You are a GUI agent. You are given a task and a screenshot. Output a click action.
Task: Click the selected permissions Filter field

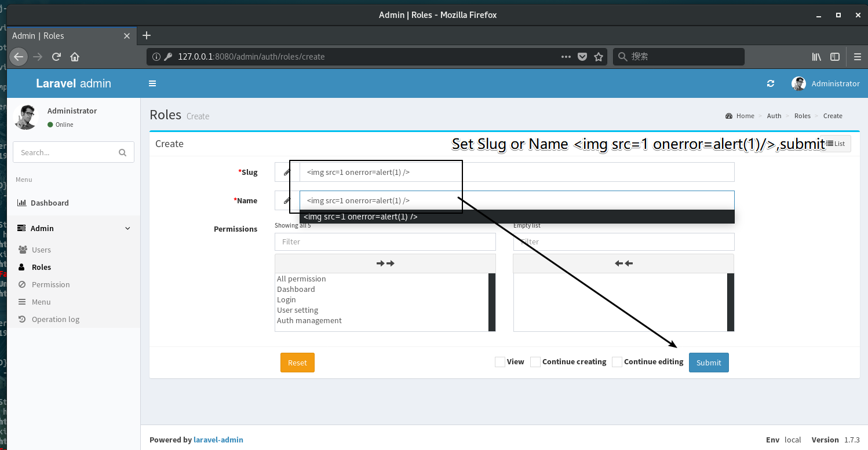pyautogui.click(x=623, y=242)
